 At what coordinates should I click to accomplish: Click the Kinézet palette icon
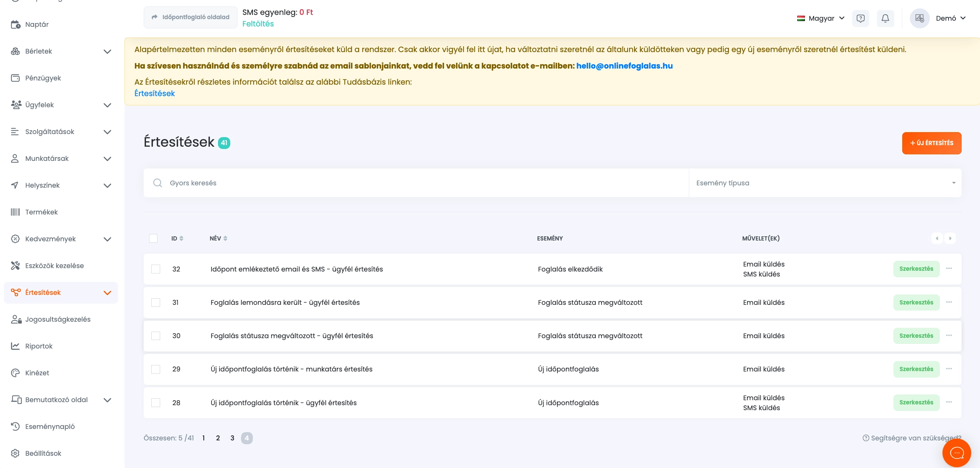pos(15,373)
